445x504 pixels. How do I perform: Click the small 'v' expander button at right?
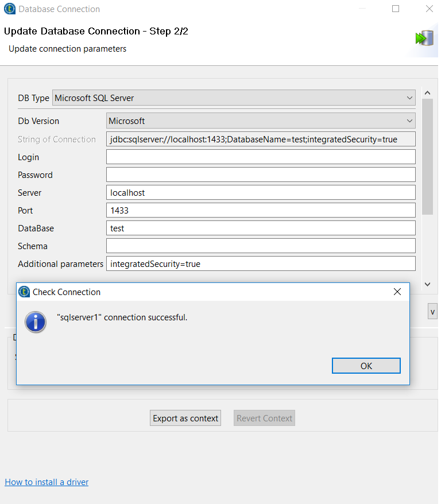coord(432,312)
